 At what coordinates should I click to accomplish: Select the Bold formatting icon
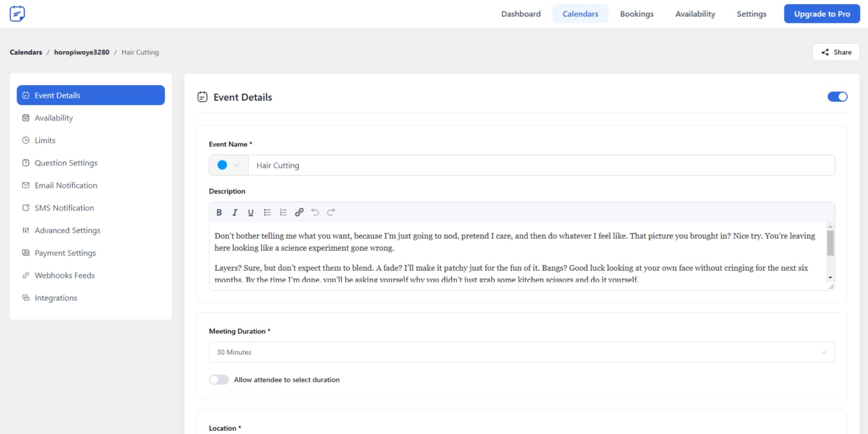click(x=219, y=212)
